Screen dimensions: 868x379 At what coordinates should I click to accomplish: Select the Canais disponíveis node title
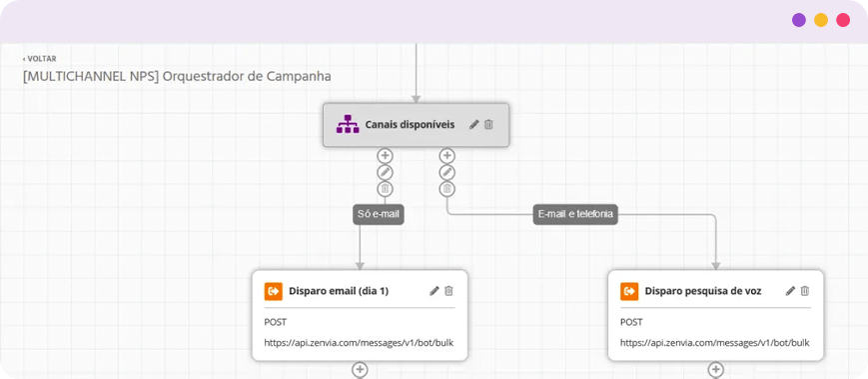click(410, 125)
